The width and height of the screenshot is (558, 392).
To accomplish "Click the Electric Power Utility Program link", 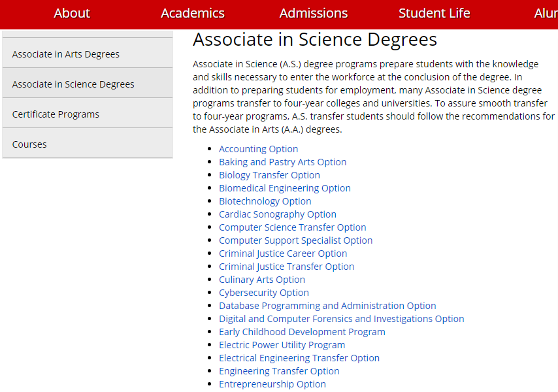I will 282,345.
